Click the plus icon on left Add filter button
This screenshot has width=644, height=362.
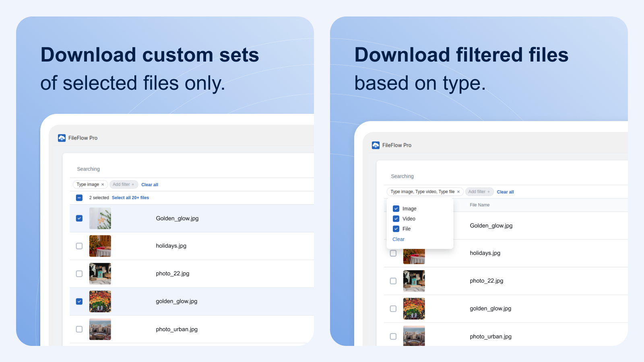click(x=133, y=184)
